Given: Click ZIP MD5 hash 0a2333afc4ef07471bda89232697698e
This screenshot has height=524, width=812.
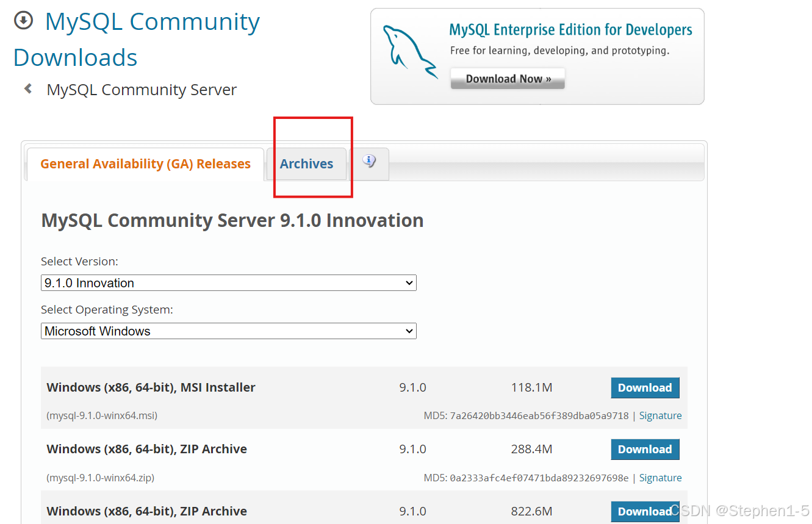Looking at the screenshot, I should [539, 478].
